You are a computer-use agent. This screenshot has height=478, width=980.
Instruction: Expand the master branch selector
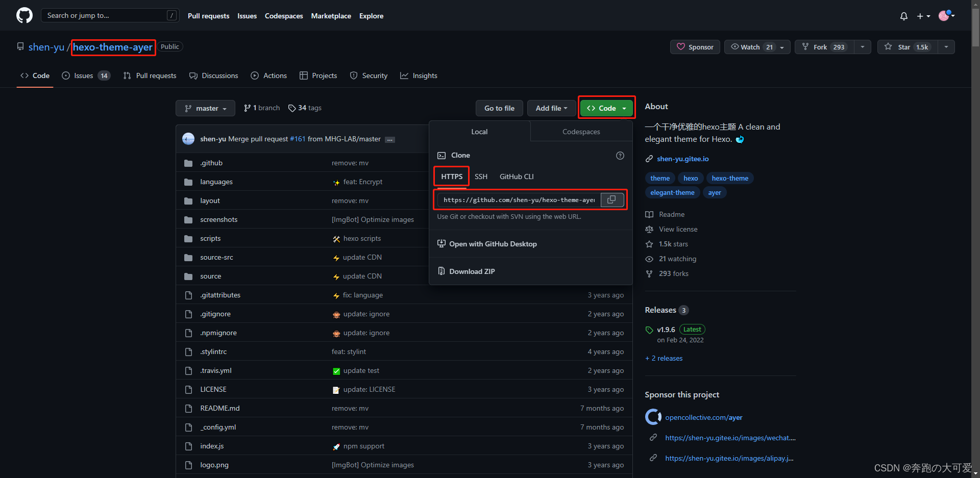[205, 108]
